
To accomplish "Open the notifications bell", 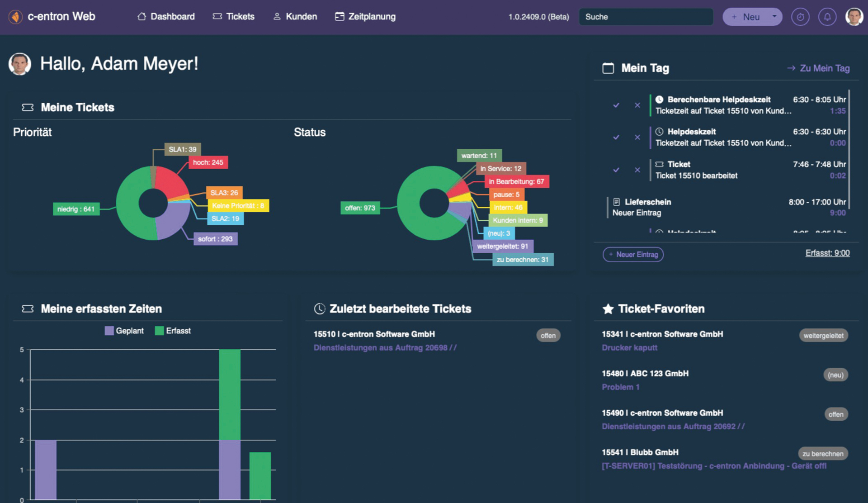I will [828, 16].
